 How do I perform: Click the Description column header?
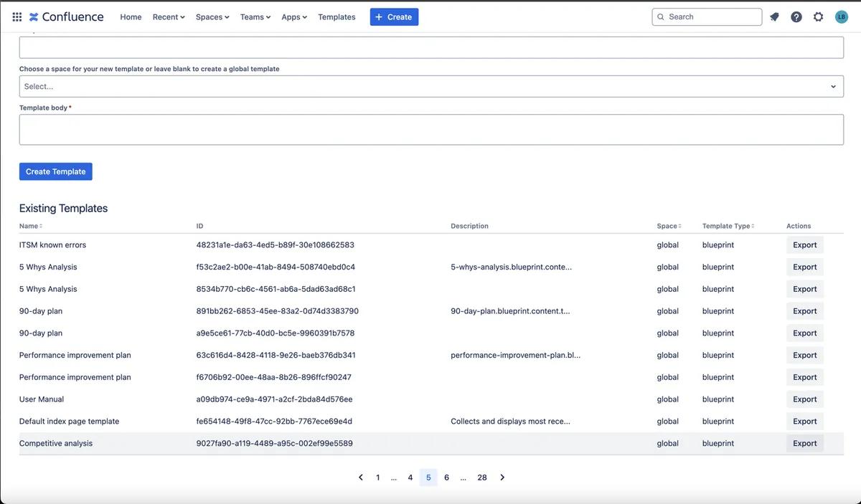(469, 226)
